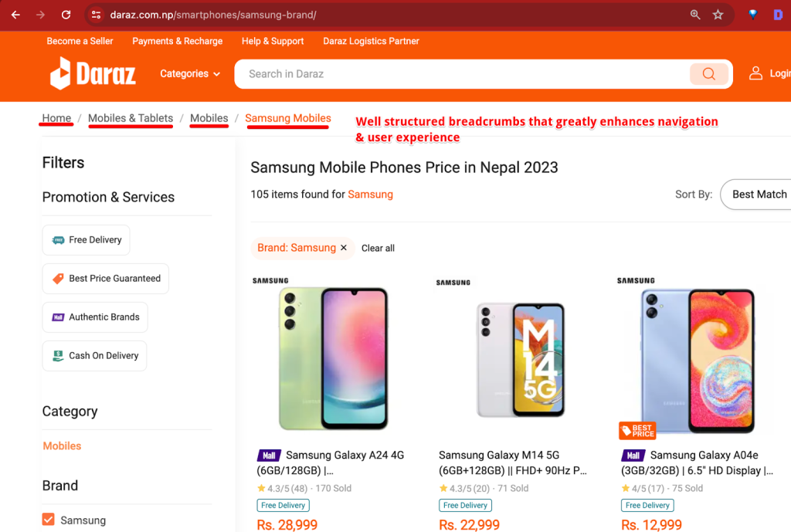Screen dimensions: 791x532
Task: Toggle the Free Delivery filter
Action: coord(87,240)
